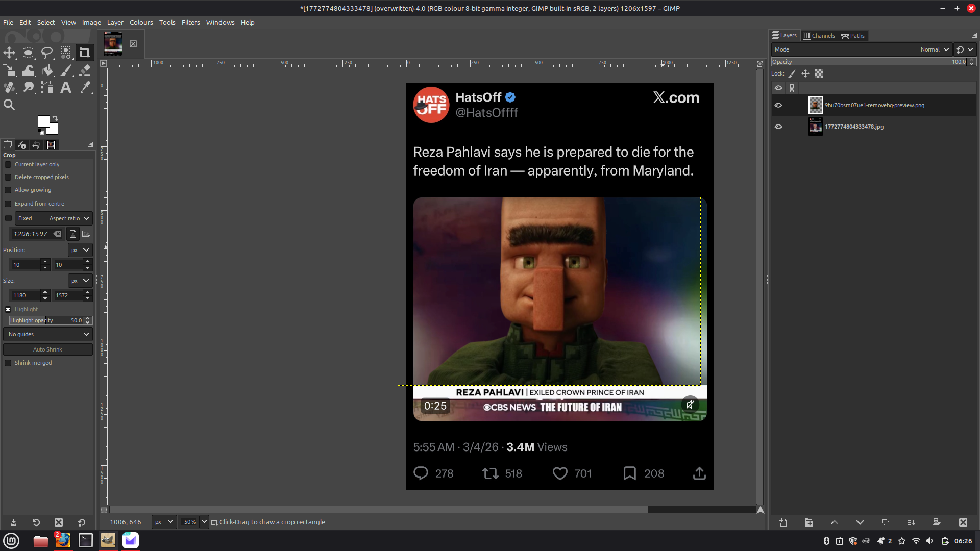Open the layer Mode Normal dropdown
The width and height of the screenshot is (980, 551).
[935, 49]
